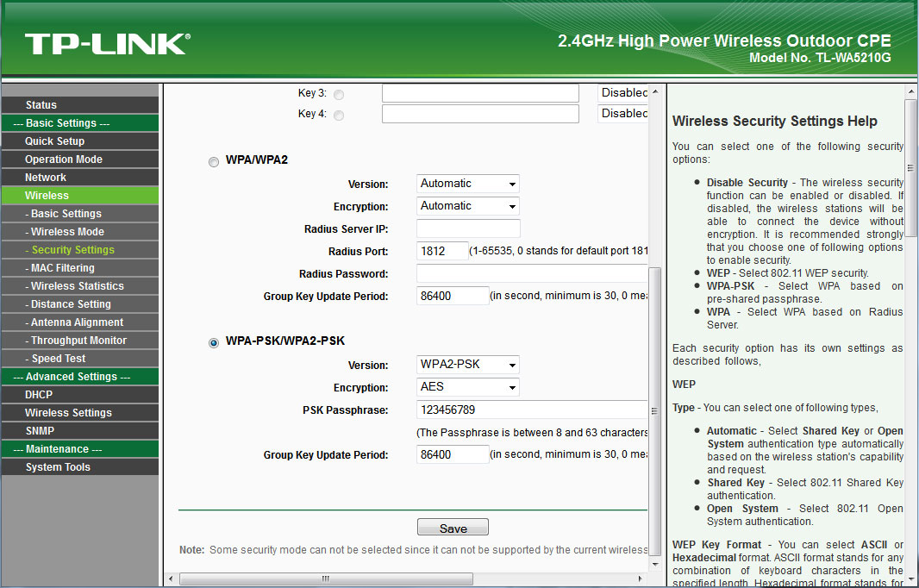Click the help panel scroll down arrow
Viewport: 919px width, 588px height.
[x=910, y=580]
